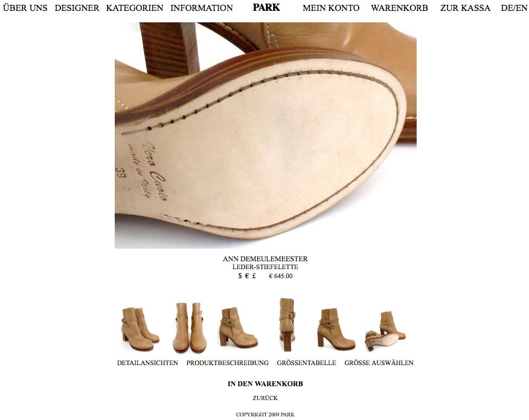Open MEIN KONTO account page
The height and width of the screenshot is (420, 529).
(331, 8)
